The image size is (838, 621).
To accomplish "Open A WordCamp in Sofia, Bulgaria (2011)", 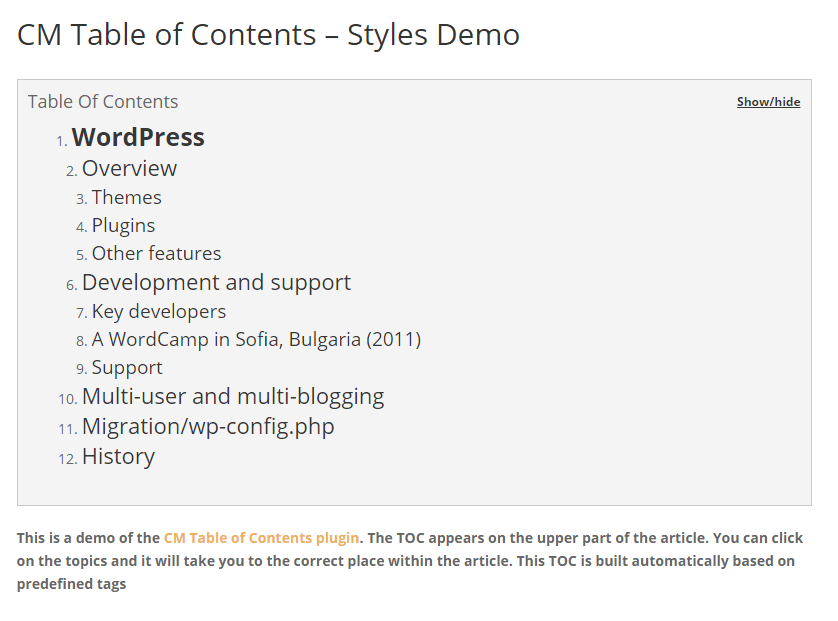I will pos(256,339).
